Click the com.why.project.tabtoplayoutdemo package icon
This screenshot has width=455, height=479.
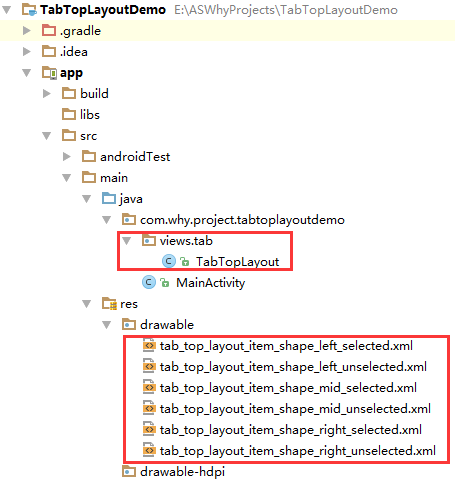pyautogui.click(x=129, y=219)
